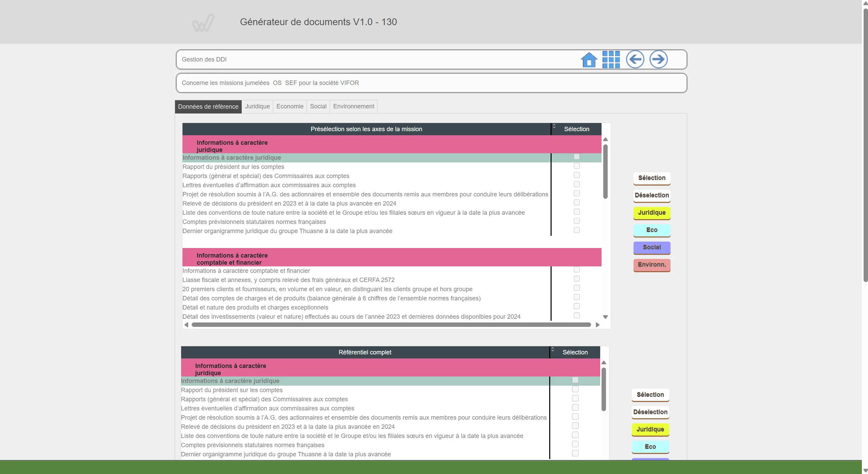Switch to the Juridique tab

coord(257,106)
